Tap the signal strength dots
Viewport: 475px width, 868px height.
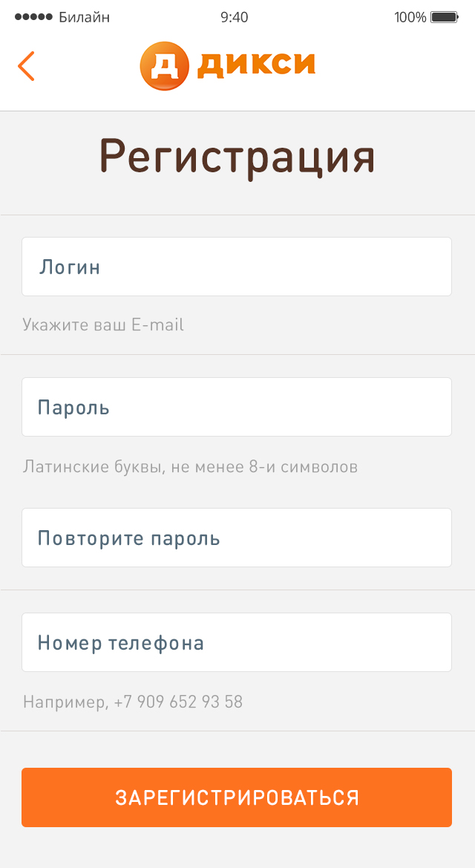33,17
